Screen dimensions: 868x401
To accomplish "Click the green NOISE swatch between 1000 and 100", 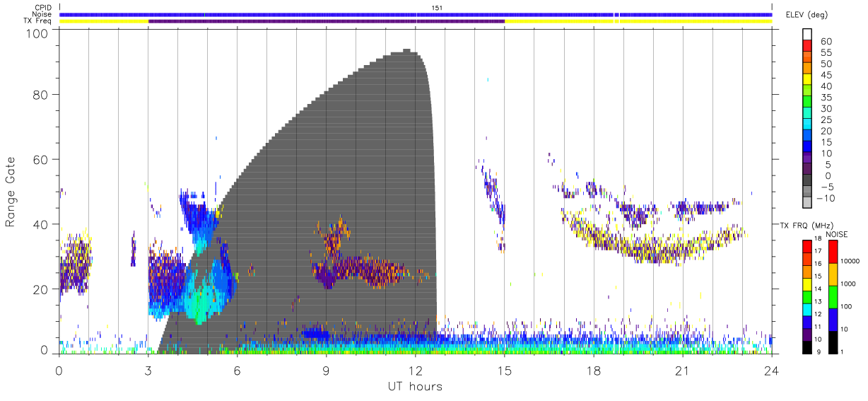I will (x=834, y=297).
